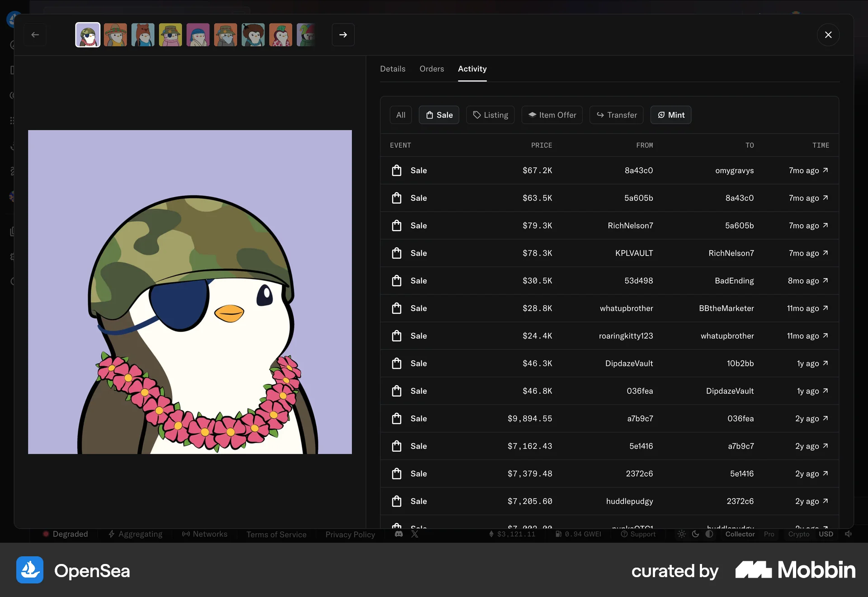Image resolution: width=868 pixels, height=597 pixels.
Task: Open Discord from the status bar
Action: click(399, 534)
